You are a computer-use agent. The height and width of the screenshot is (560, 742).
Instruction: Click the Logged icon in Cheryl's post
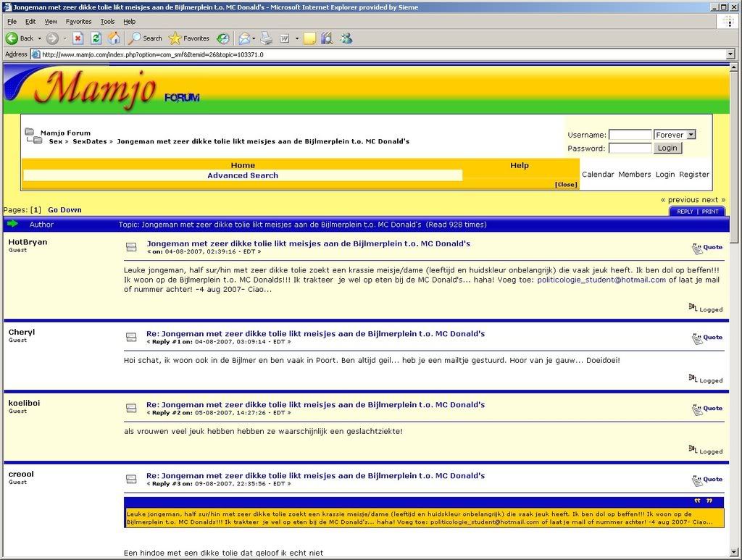(693, 378)
